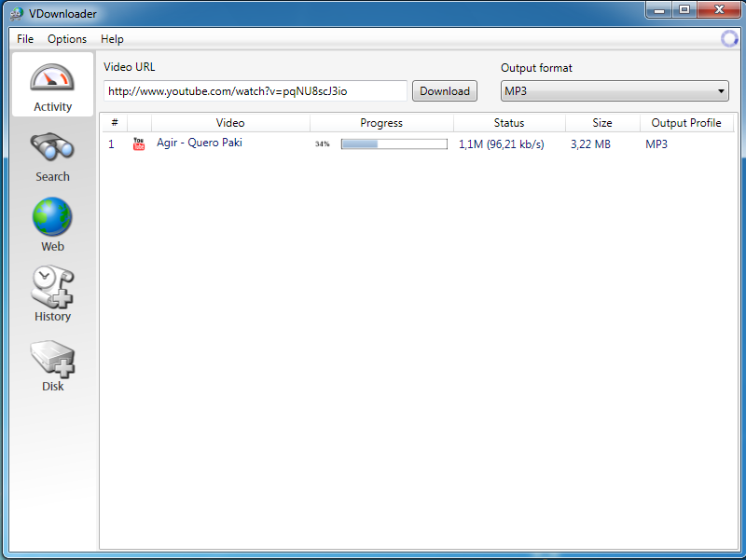Click the status '1,1M (96,21 kb/s)'

[501, 144]
